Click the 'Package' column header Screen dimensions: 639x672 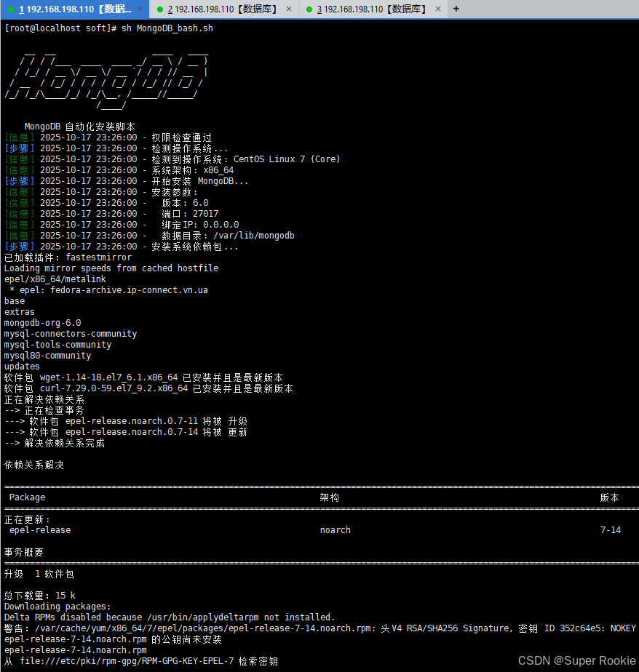pos(27,497)
